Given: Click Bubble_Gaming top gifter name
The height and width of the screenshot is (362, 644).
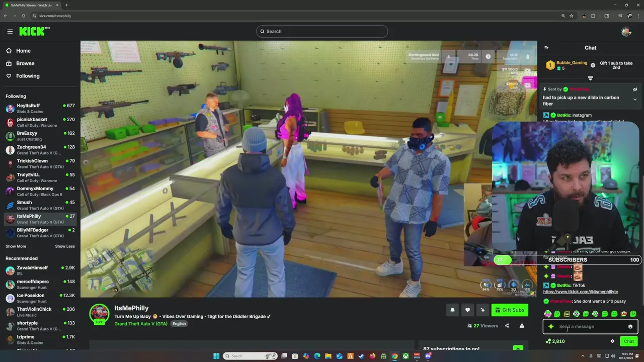Looking at the screenshot, I should click(x=572, y=63).
